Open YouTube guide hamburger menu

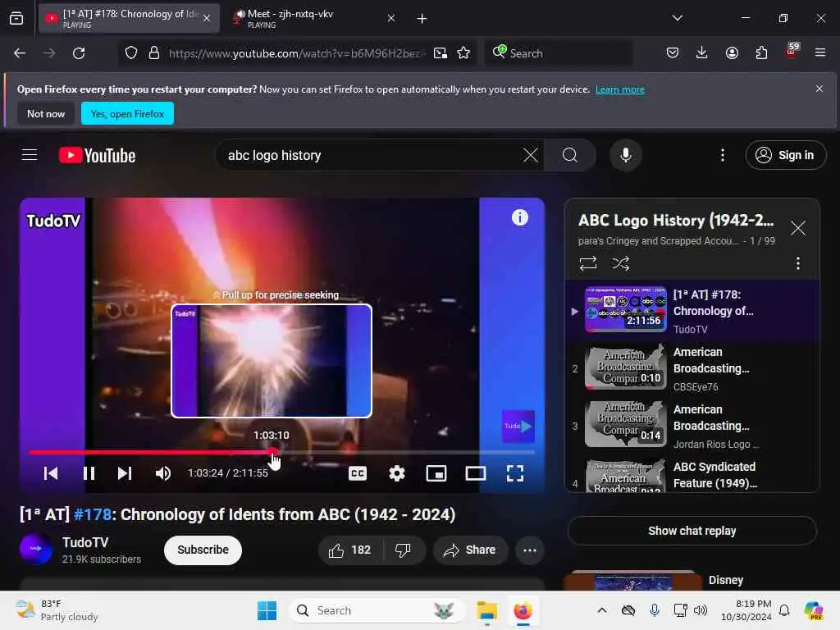pos(30,155)
